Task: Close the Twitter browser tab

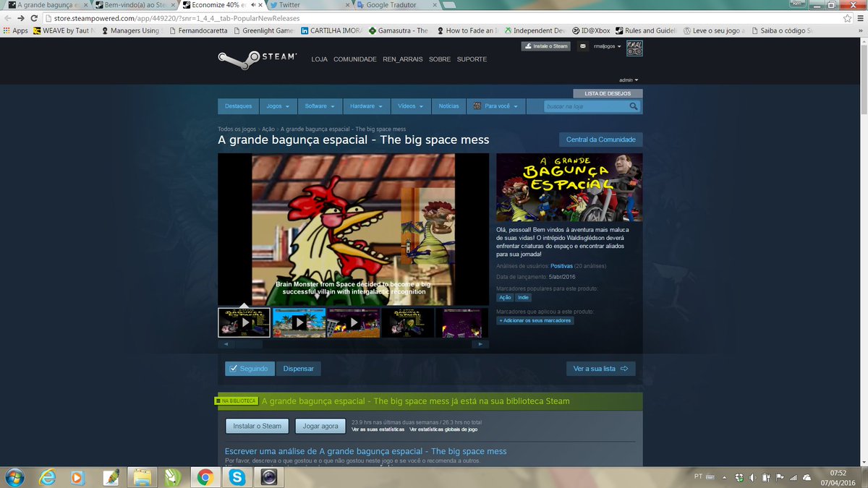Action: [349, 4]
